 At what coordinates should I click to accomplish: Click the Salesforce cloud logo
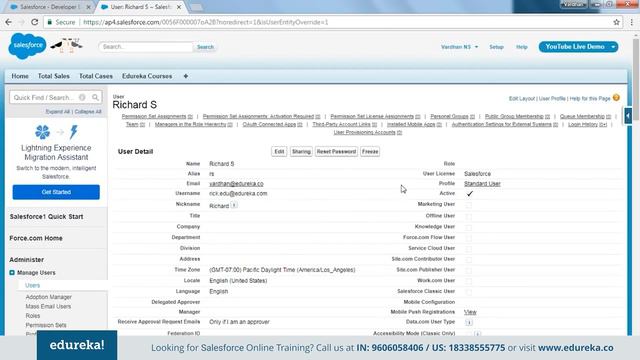27,46
